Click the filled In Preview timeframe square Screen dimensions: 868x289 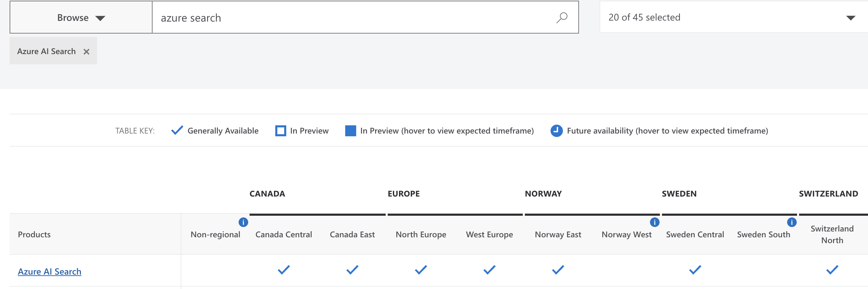(x=351, y=131)
